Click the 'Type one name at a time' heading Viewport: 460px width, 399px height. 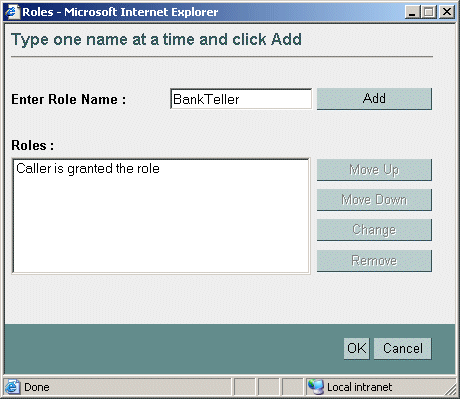pos(156,39)
